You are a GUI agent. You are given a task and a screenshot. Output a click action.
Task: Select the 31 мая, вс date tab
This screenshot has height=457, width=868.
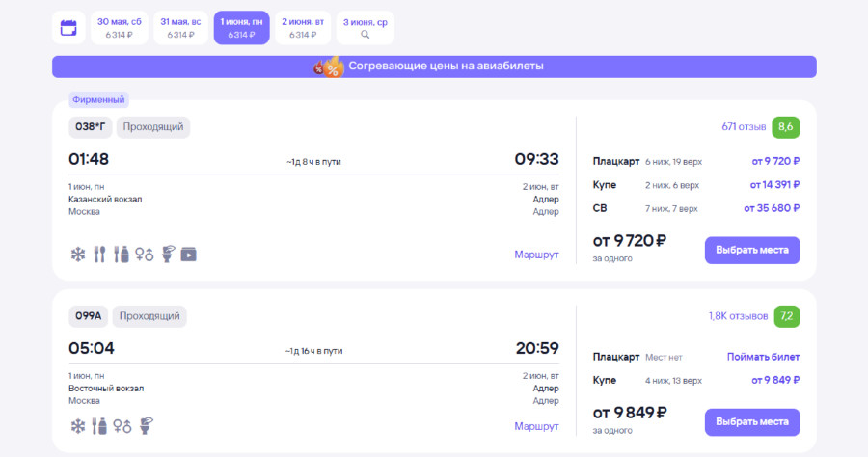[180, 28]
